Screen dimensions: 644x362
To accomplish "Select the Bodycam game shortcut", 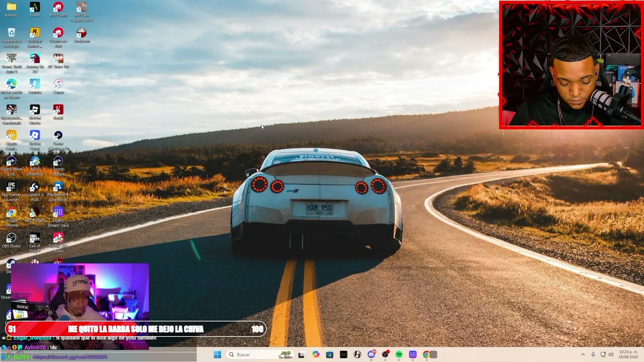I will [x=82, y=35].
